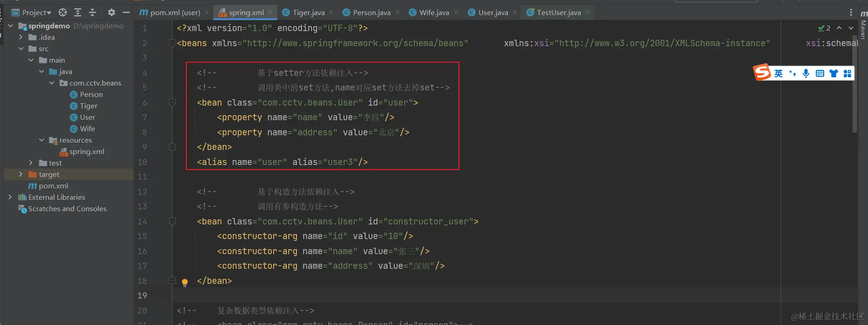Screen dimensions: 868x325
Task: Select the Tiger class in project tree
Action: 83,106
